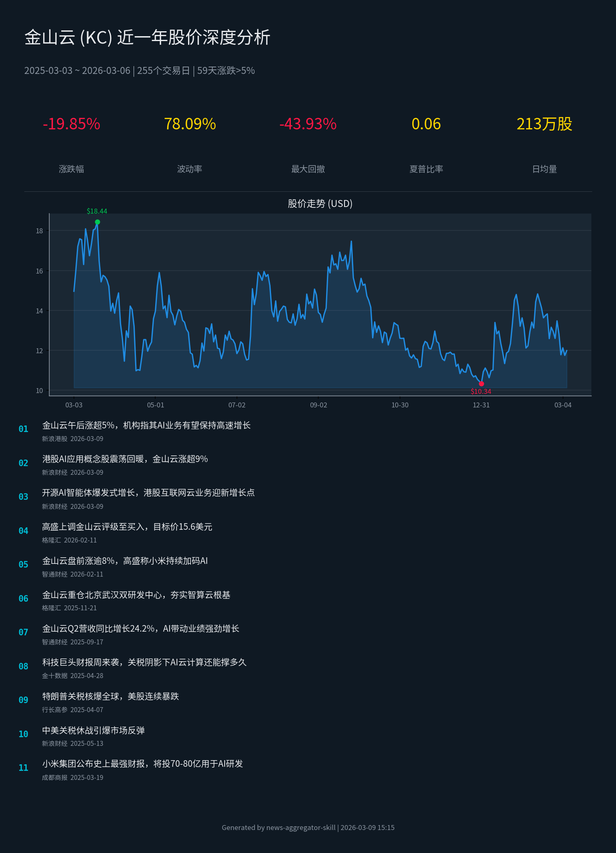
Task: Click news index number 11
Action: point(23,768)
